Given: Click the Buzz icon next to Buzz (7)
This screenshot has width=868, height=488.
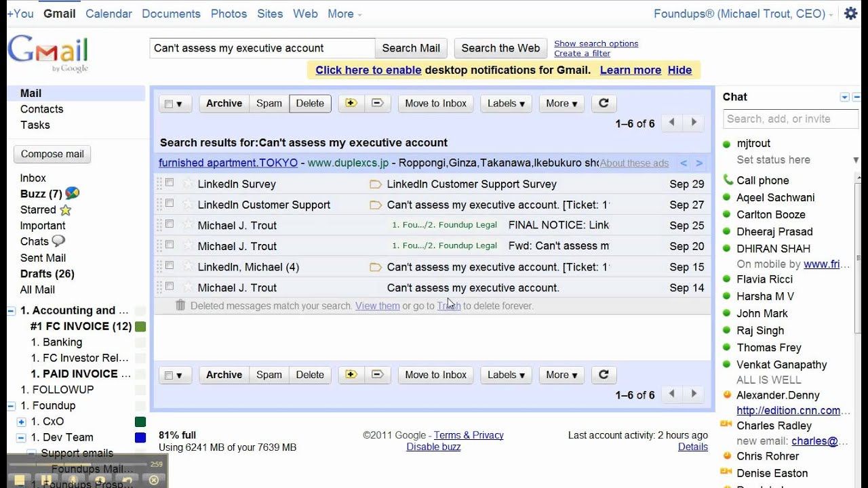Looking at the screenshot, I should coord(72,193).
